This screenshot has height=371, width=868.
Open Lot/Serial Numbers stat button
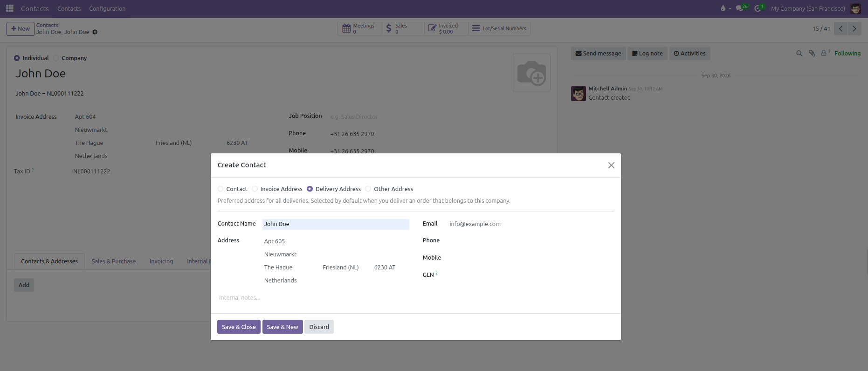coord(499,28)
